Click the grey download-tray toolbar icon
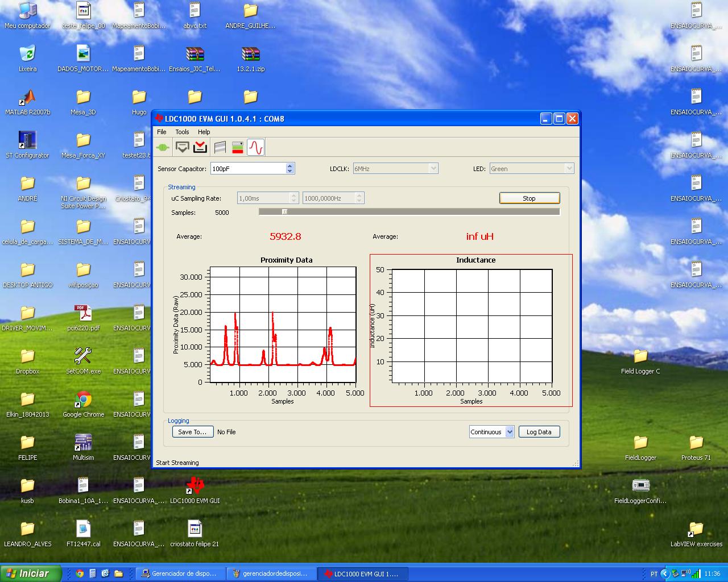The image size is (728, 582). tap(182, 148)
